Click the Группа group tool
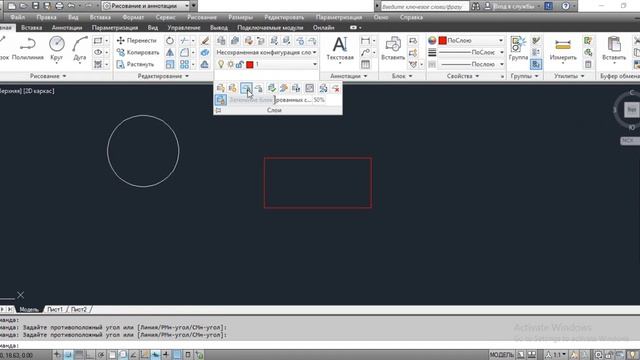The height and width of the screenshot is (360, 640). (518, 49)
